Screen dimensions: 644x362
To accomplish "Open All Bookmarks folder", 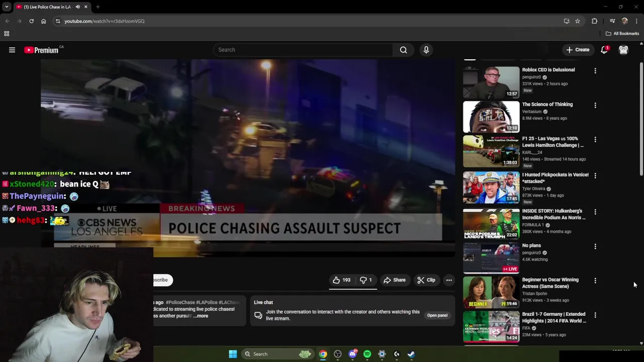I will [622, 34].
